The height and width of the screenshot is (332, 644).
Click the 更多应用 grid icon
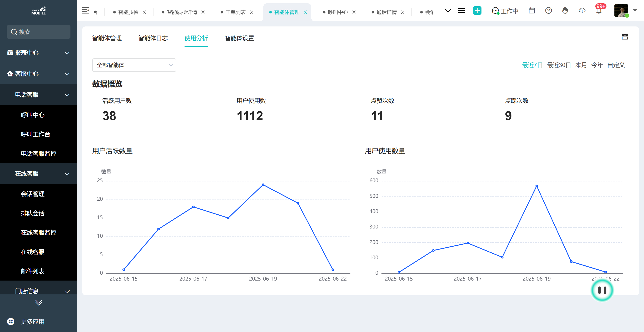pos(10,322)
